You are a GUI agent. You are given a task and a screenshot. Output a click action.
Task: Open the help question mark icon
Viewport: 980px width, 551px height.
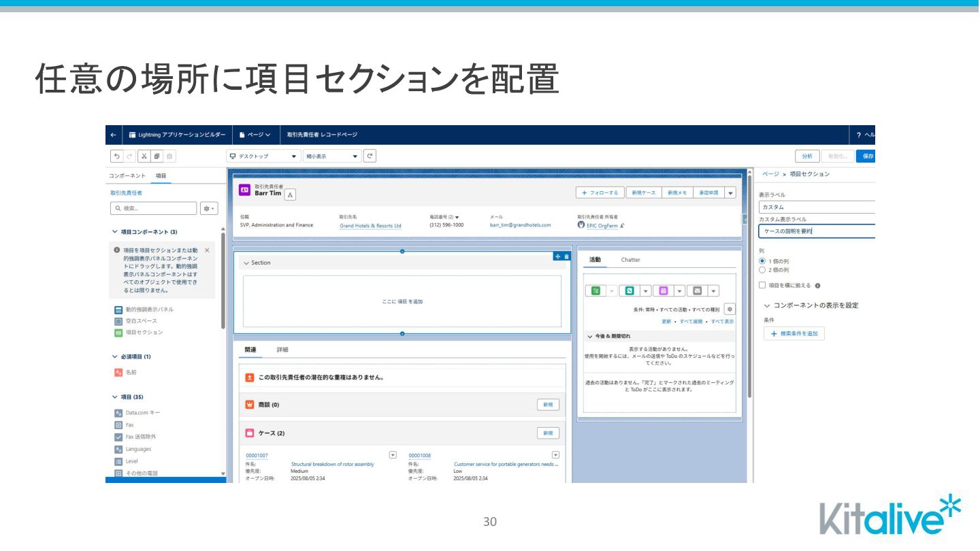[859, 135]
